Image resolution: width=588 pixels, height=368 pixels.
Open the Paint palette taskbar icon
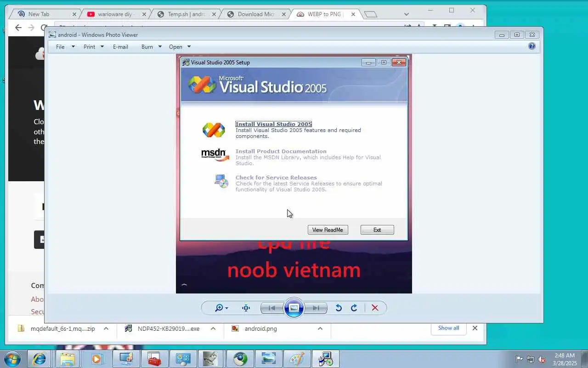297,359
